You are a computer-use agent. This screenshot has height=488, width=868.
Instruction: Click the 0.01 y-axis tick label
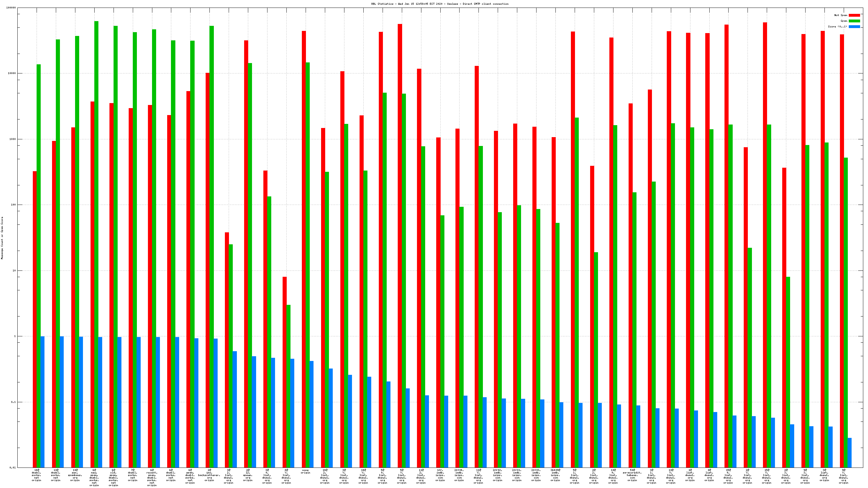tap(13, 468)
